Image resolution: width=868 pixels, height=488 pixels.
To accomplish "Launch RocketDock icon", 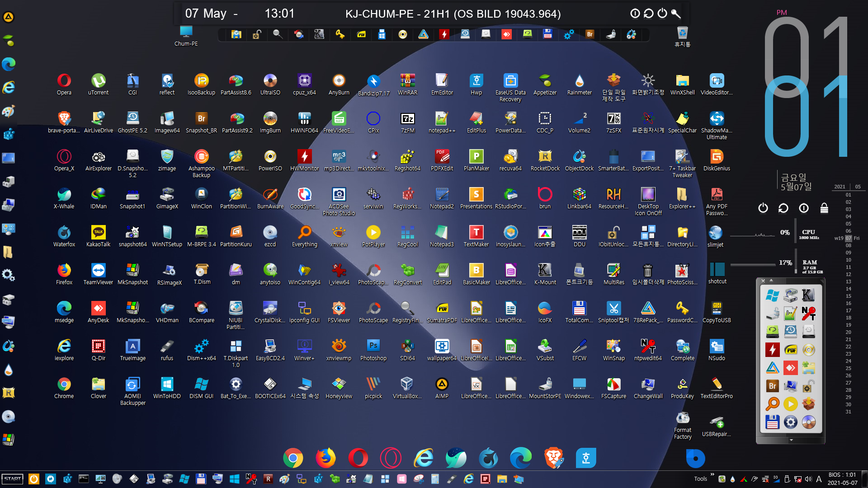I will [545, 160].
